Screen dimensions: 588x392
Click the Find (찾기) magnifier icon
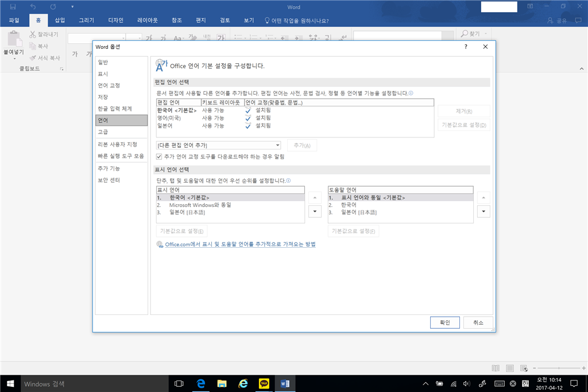tap(464, 34)
